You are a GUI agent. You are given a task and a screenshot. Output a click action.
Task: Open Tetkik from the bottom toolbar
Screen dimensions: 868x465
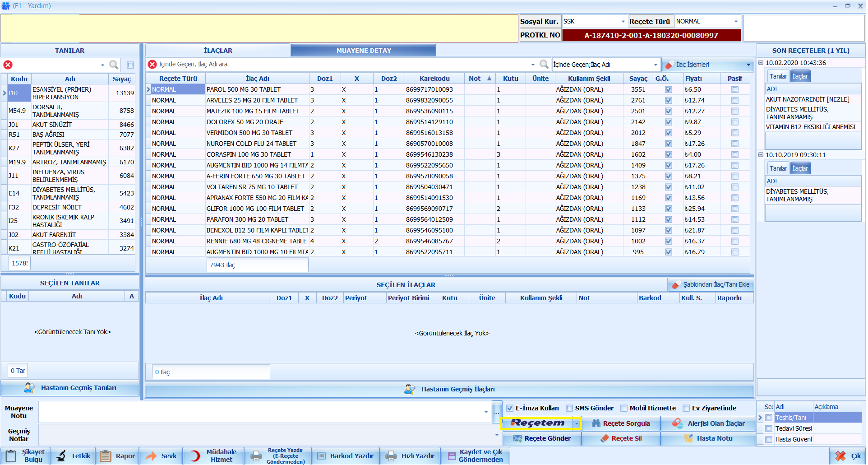click(73, 456)
